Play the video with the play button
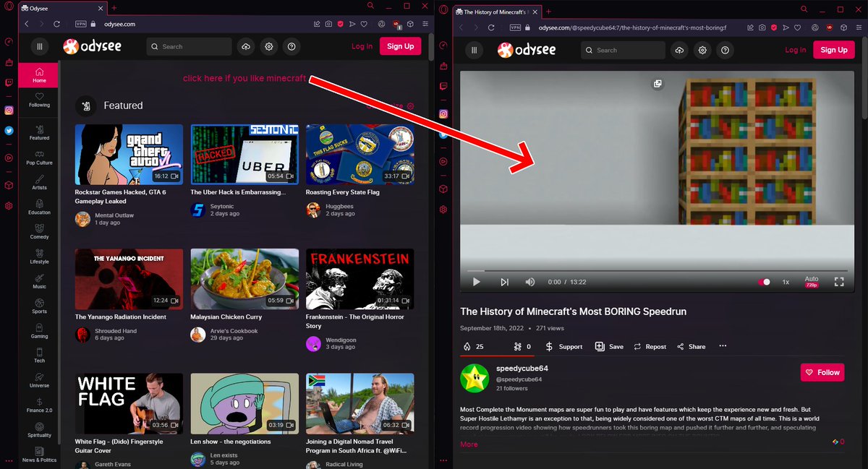868x469 pixels. pyautogui.click(x=476, y=282)
